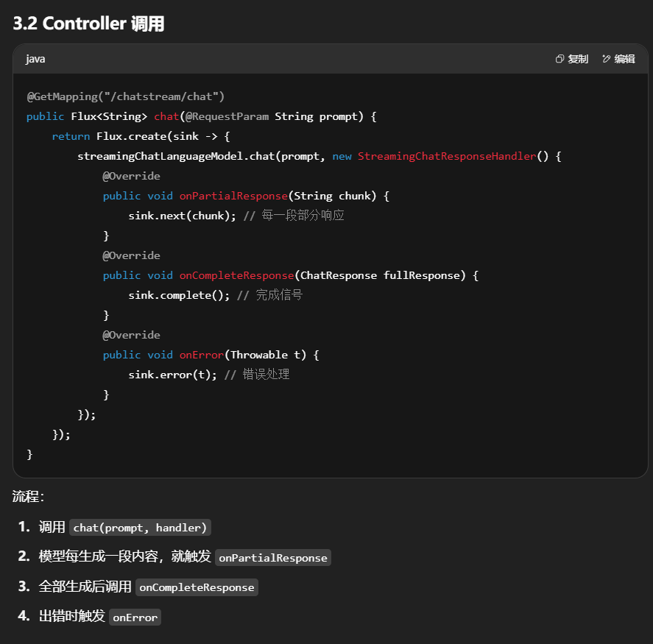Click the sink.complete() statement
Viewport: 653px width, 644px height.
click(178, 295)
